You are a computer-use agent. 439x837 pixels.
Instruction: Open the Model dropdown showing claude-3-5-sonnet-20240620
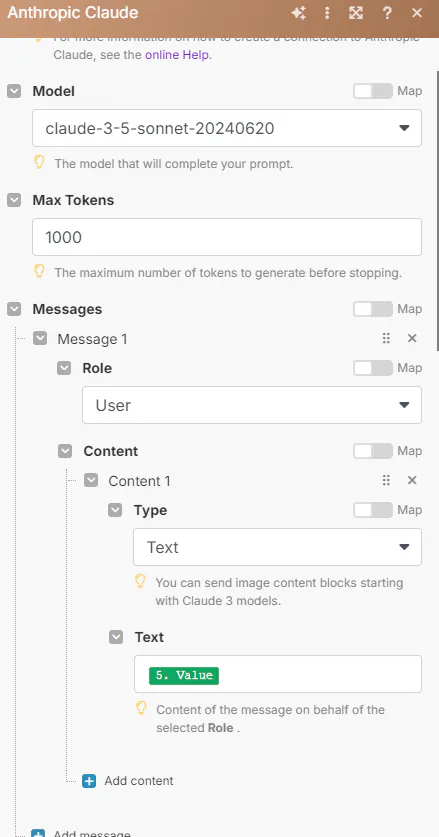pyautogui.click(x=227, y=128)
